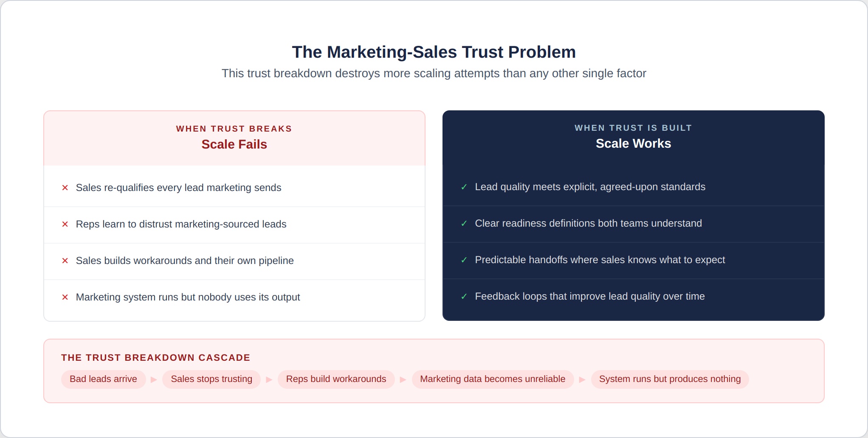Click the arrow after 'Reps build workarounds'
This screenshot has height=438, width=868.
[403, 379]
